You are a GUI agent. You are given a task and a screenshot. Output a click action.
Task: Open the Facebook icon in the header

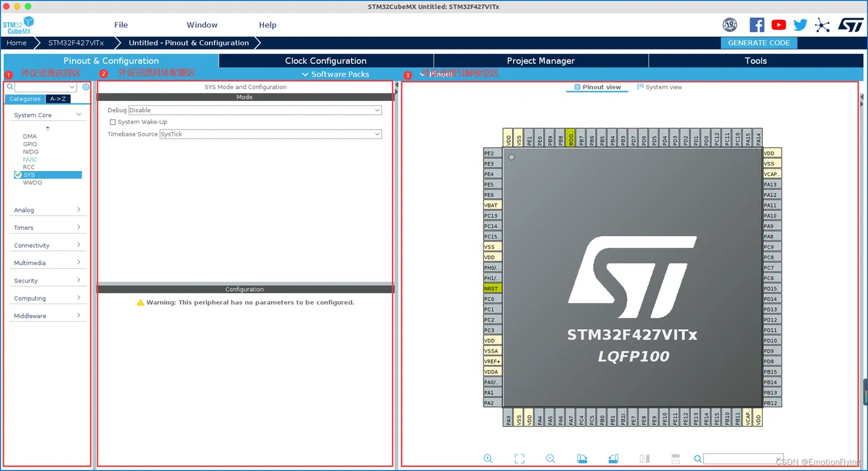click(756, 25)
